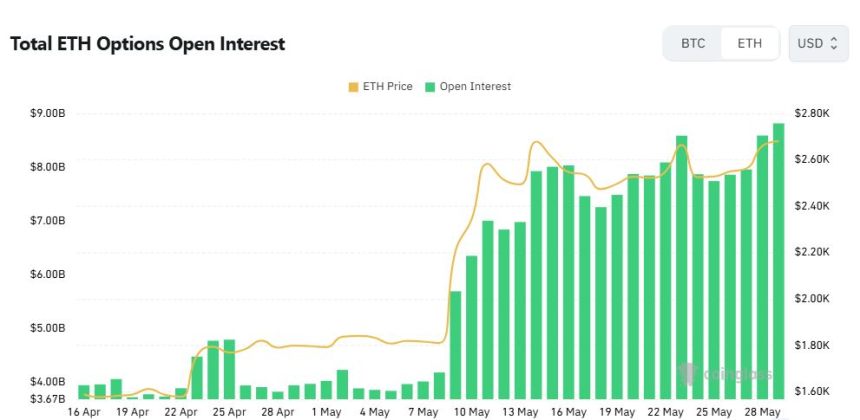Click the green Open Interest legend swatch
This screenshot has height=420, width=860.
tap(431, 87)
